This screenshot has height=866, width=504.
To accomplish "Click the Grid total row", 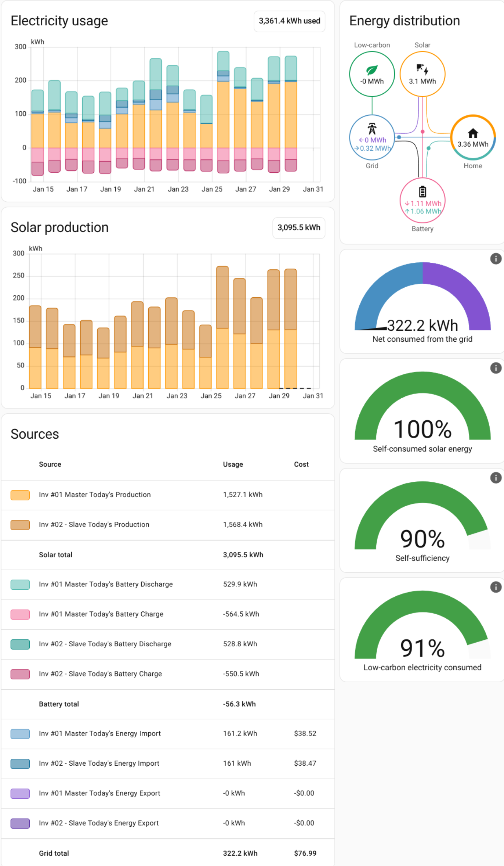I will pos(167,853).
